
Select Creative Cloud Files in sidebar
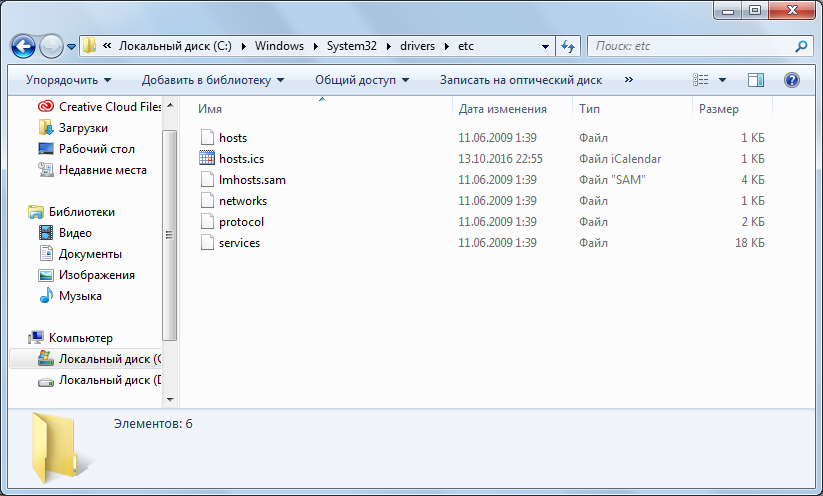coord(108,107)
